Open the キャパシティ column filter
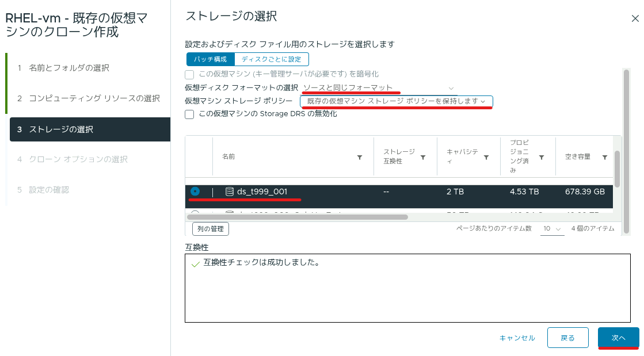Screen dimensions: 644x356 tap(486, 157)
